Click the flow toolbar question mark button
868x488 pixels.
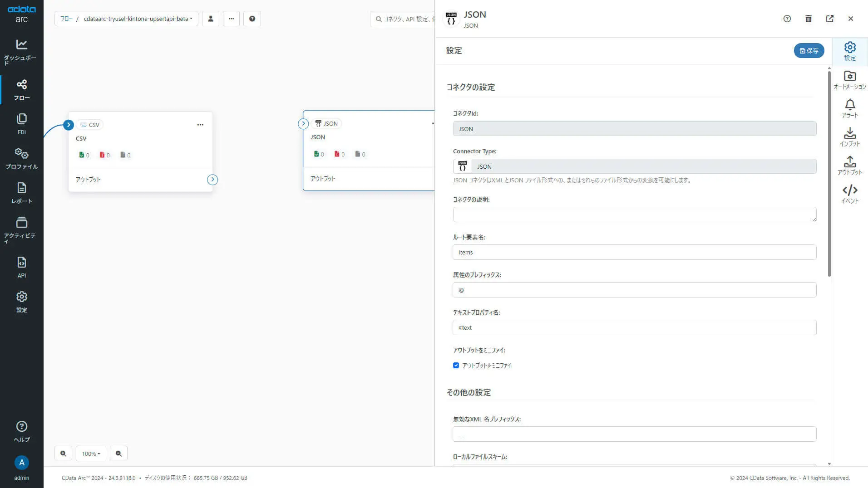[252, 19]
